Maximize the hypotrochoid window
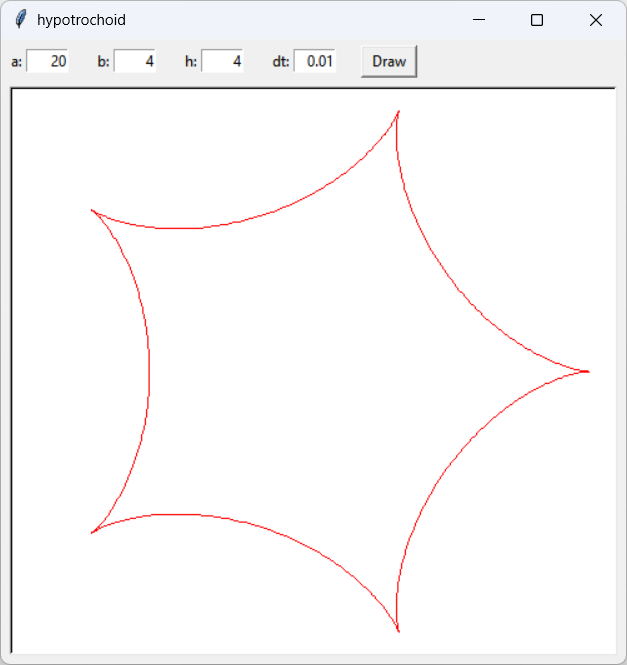Screen dimensions: 627x665 pyautogui.click(x=537, y=20)
